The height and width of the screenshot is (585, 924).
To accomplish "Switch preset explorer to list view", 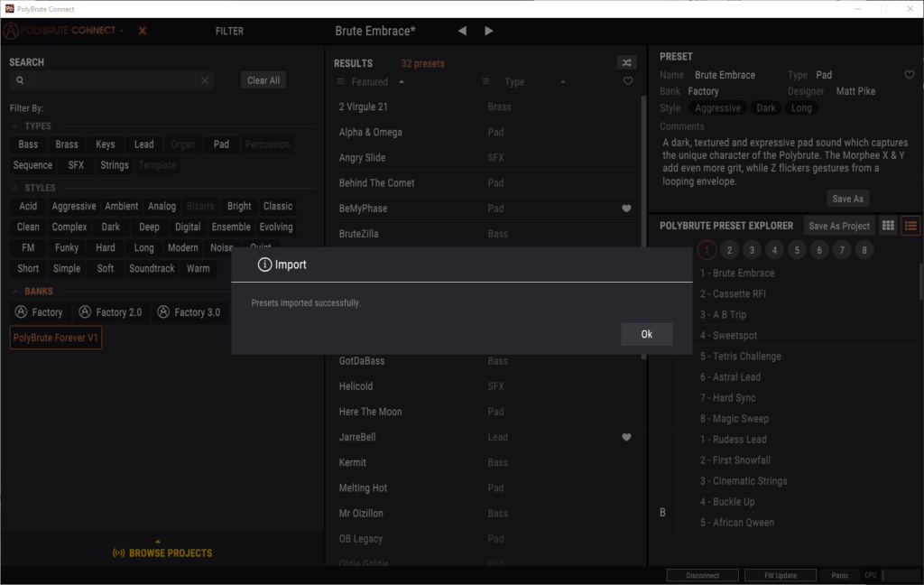I will coord(910,226).
